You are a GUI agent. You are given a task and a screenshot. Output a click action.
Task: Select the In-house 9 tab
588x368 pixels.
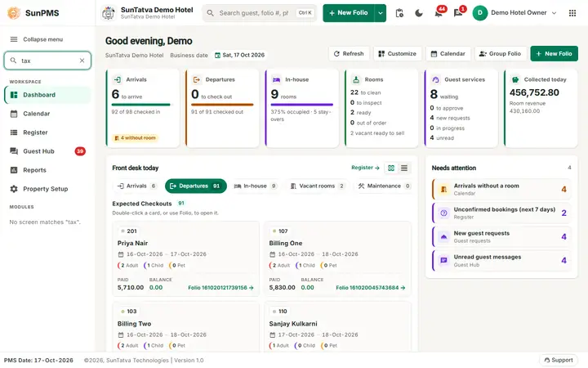tap(255, 186)
